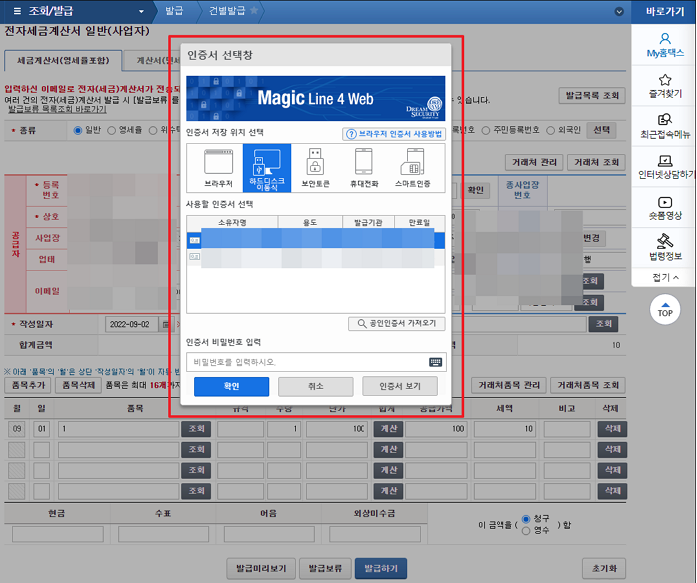The image size is (697, 583).
Task: Click 품목삭제 button
Action: pos(79,385)
